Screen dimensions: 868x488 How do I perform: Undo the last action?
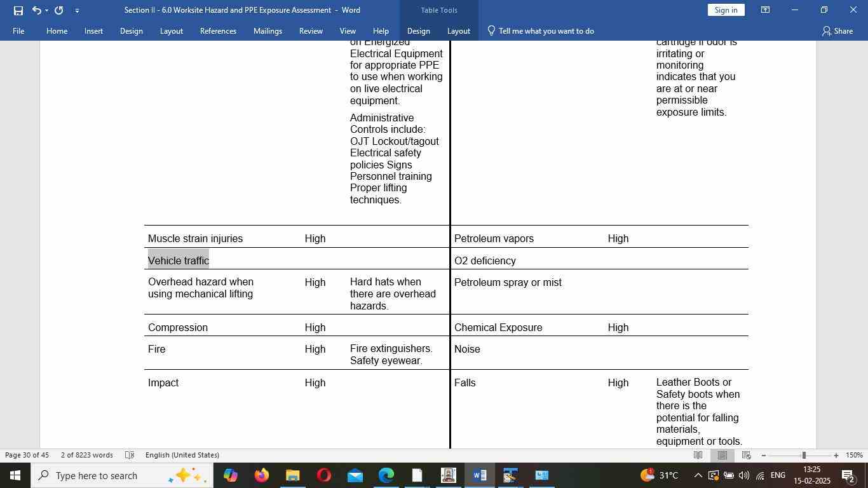coord(36,10)
